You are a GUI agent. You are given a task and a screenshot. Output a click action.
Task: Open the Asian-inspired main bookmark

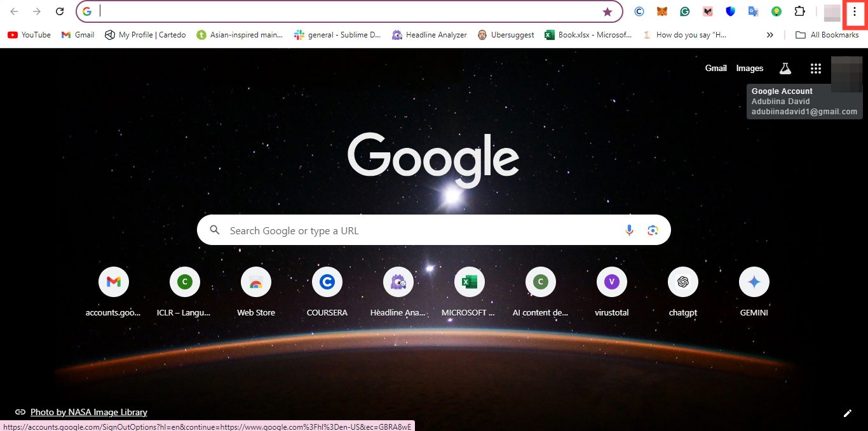[x=240, y=35]
